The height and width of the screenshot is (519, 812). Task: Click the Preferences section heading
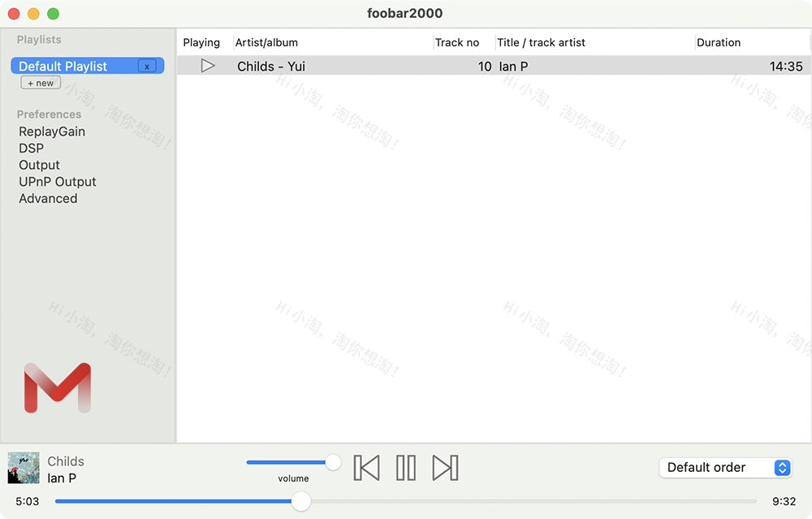(50, 114)
